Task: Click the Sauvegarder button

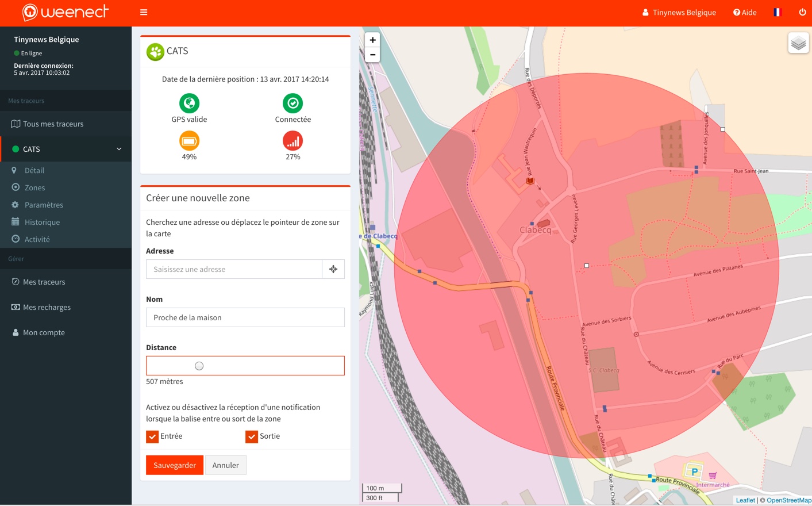Action: [175, 465]
